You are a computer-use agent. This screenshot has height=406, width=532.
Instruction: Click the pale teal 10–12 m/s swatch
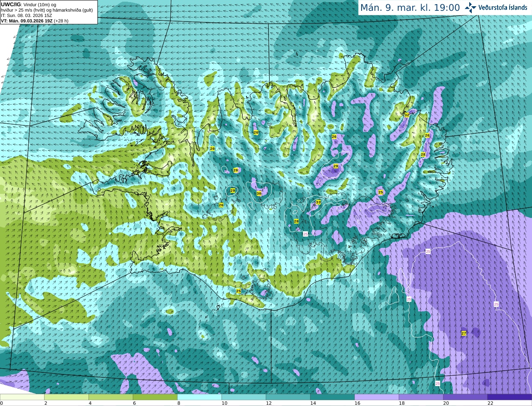pos(244,397)
